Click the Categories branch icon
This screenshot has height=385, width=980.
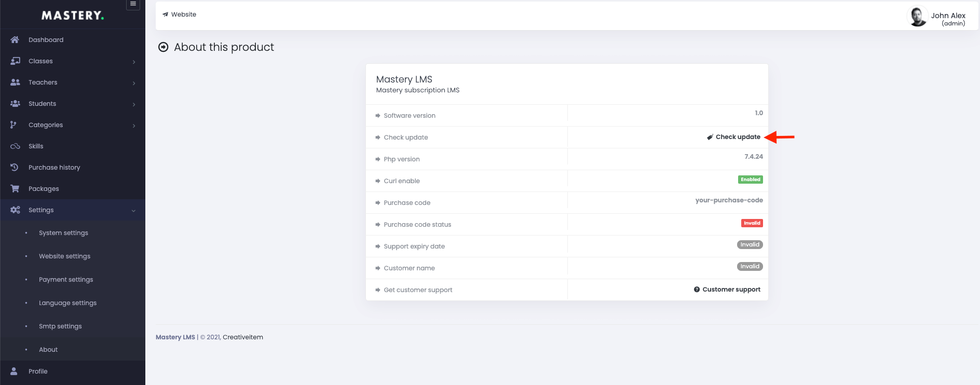coord(13,125)
